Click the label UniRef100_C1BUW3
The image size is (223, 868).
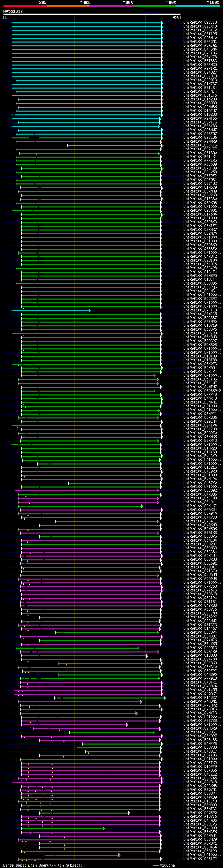coord(200,656)
